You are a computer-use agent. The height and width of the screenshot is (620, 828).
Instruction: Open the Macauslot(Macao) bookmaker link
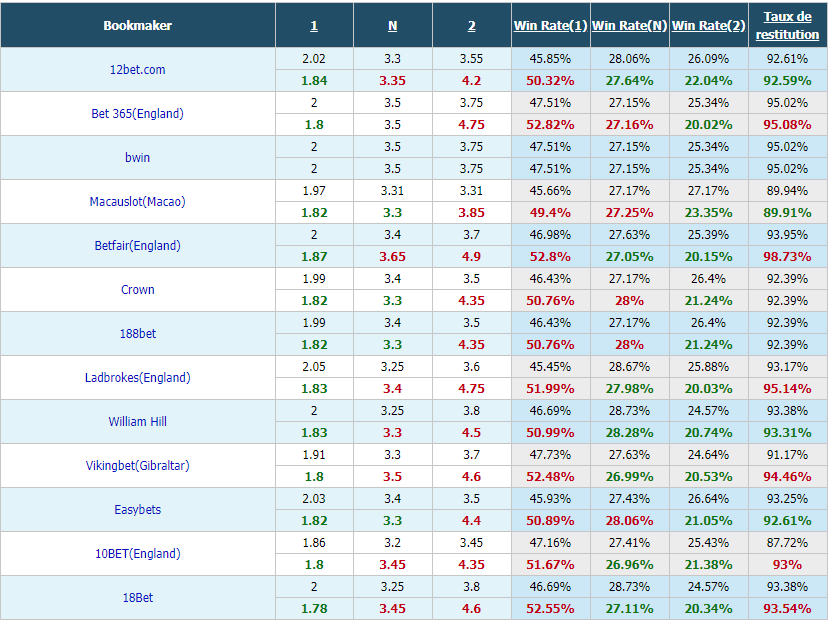coord(137,202)
